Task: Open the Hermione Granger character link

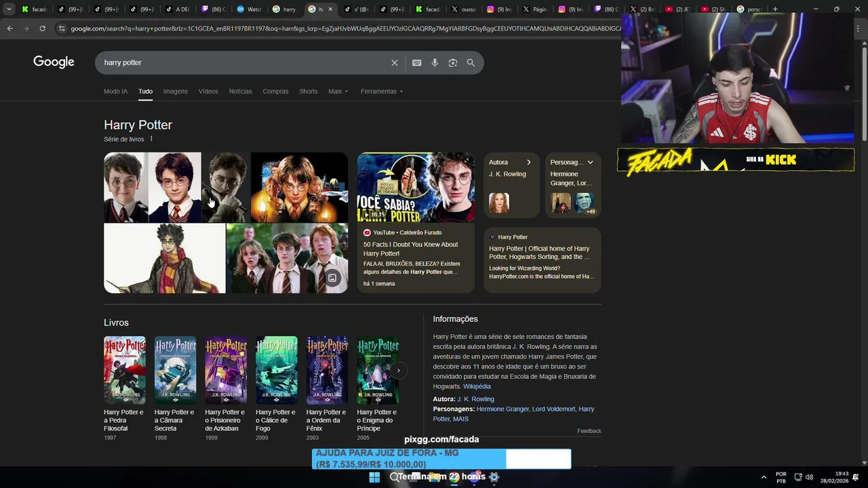Action: pyautogui.click(x=502, y=409)
